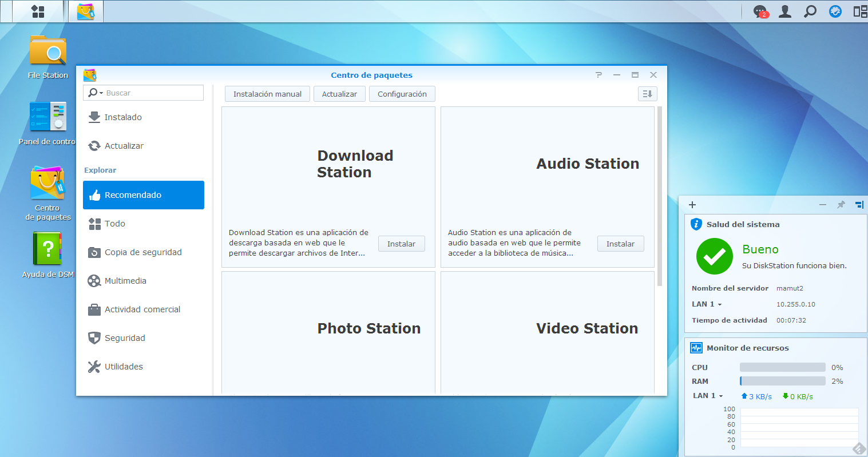Screen dimensions: 868x457
Task: Click the CPU usage bar
Action: (x=783, y=367)
